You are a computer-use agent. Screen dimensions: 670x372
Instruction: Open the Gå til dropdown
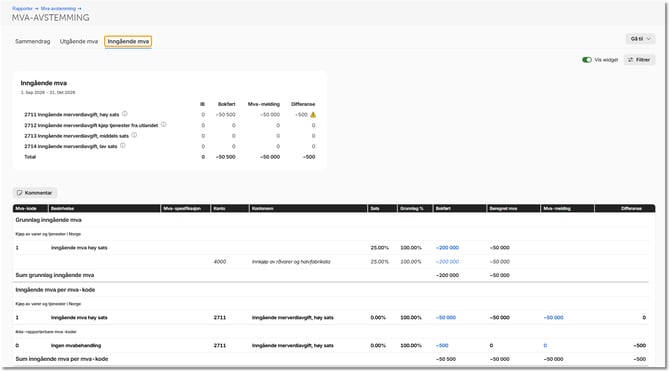pos(640,39)
